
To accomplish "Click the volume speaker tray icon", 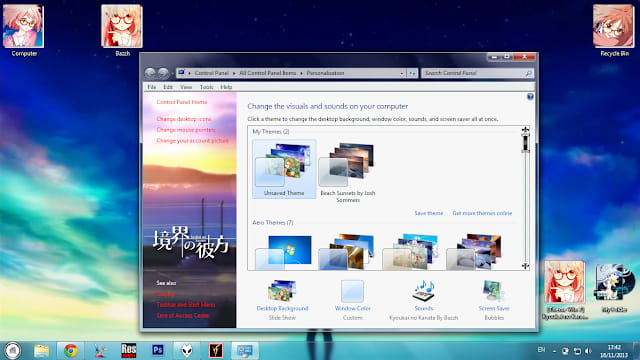I will point(588,351).
